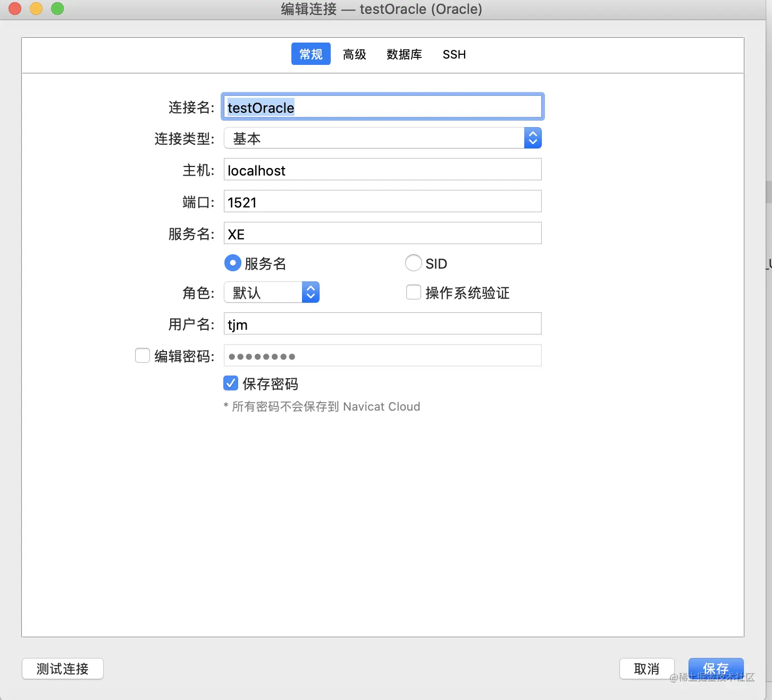Click the 取消 button
This screenshot has height=700, width=772.
click(x=647, y=669)
